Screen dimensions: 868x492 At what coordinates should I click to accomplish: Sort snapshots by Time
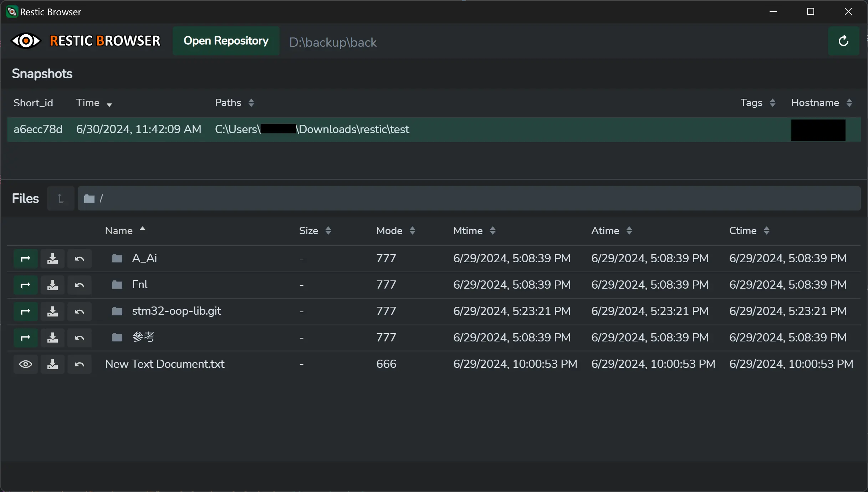[94, 103]
